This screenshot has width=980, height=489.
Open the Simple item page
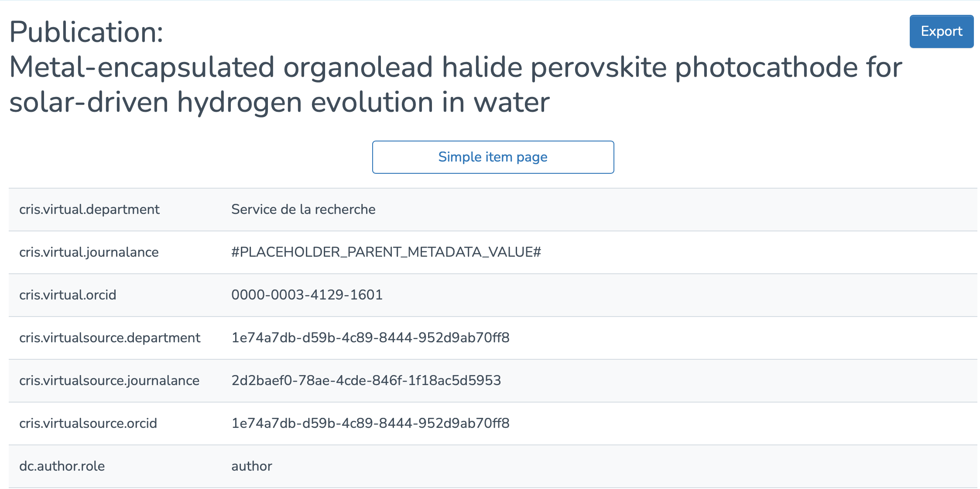click(493, 157)
